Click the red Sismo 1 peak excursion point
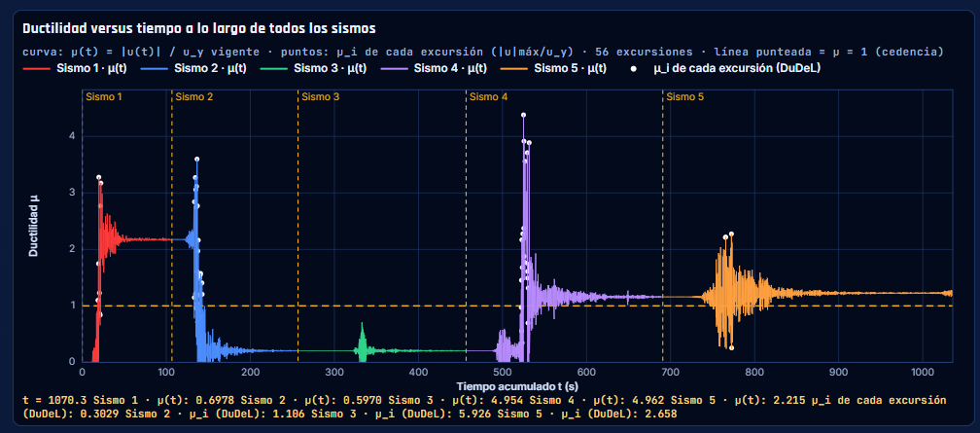The height and width of the screenshot is (433, 980). coord(99,178)
